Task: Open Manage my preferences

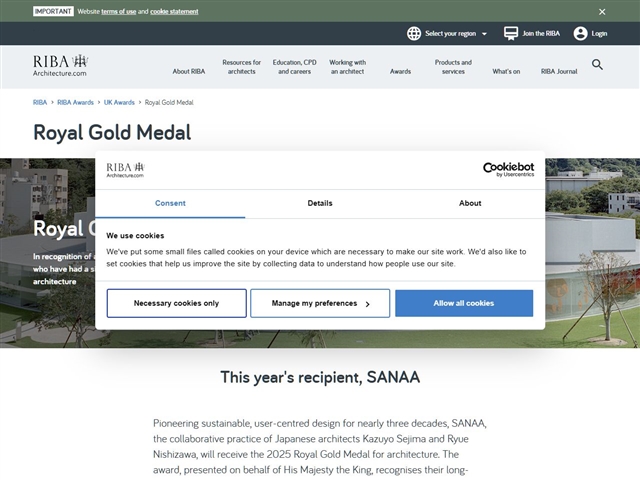Action: pyautogui.click(x=320, y=303)
